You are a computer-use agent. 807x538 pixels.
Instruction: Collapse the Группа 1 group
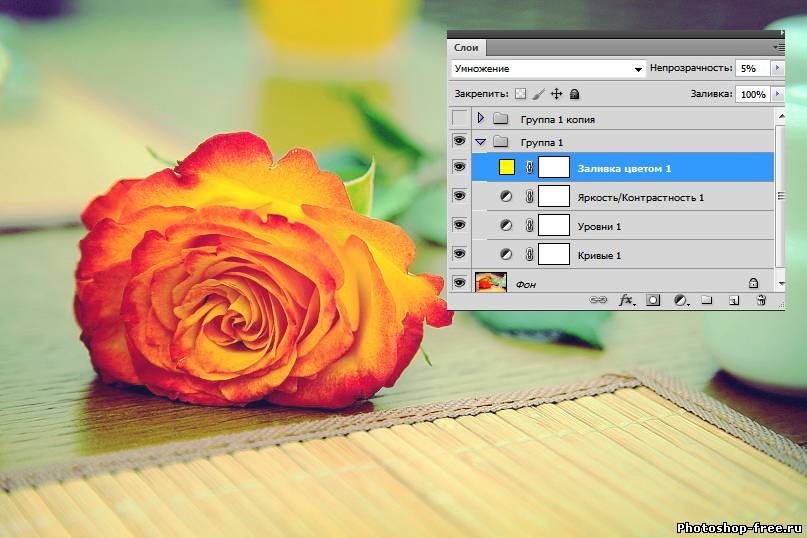(x=481, y=142)
